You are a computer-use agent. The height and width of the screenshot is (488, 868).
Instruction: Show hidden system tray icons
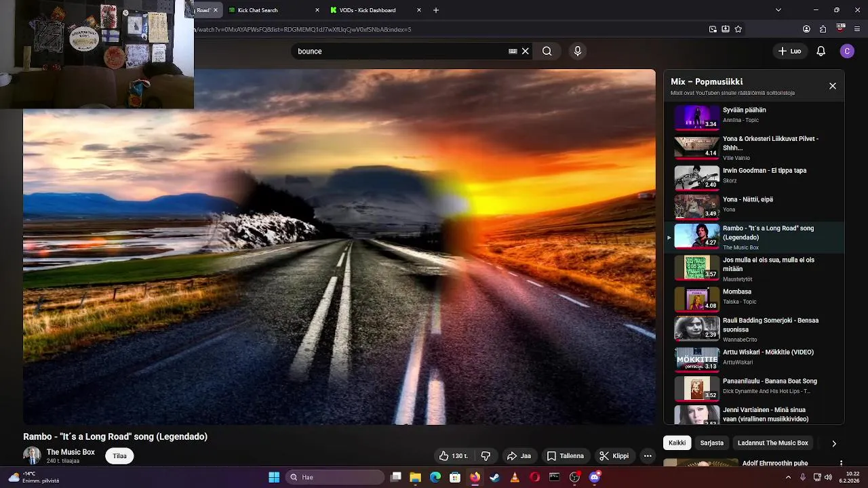tap(789, 477)
